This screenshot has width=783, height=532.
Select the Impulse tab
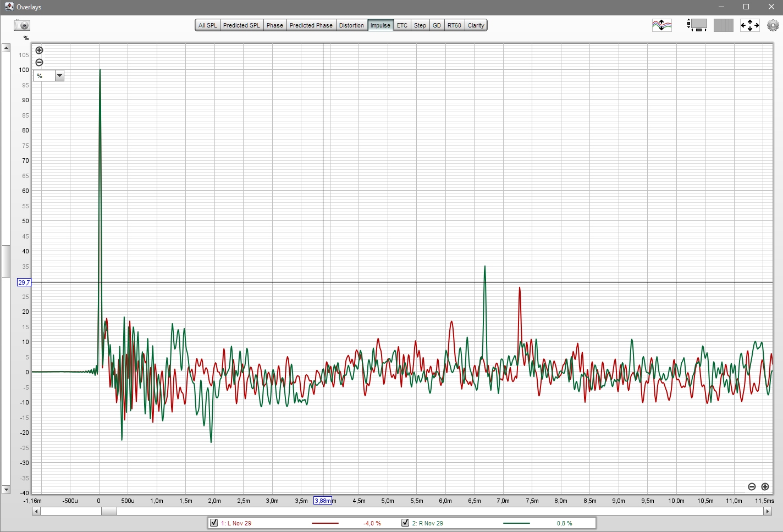pyautogui.click(x=381, y=25)
